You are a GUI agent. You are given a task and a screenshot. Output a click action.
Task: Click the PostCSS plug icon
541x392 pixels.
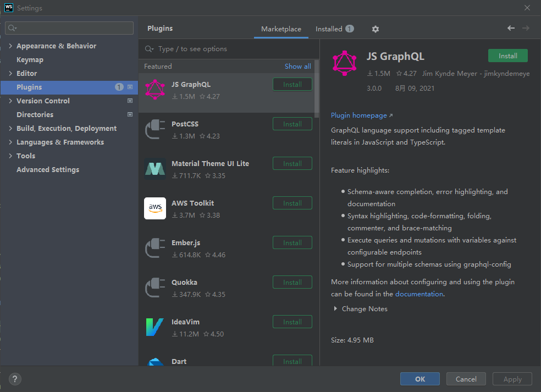(x=155, y=129)
